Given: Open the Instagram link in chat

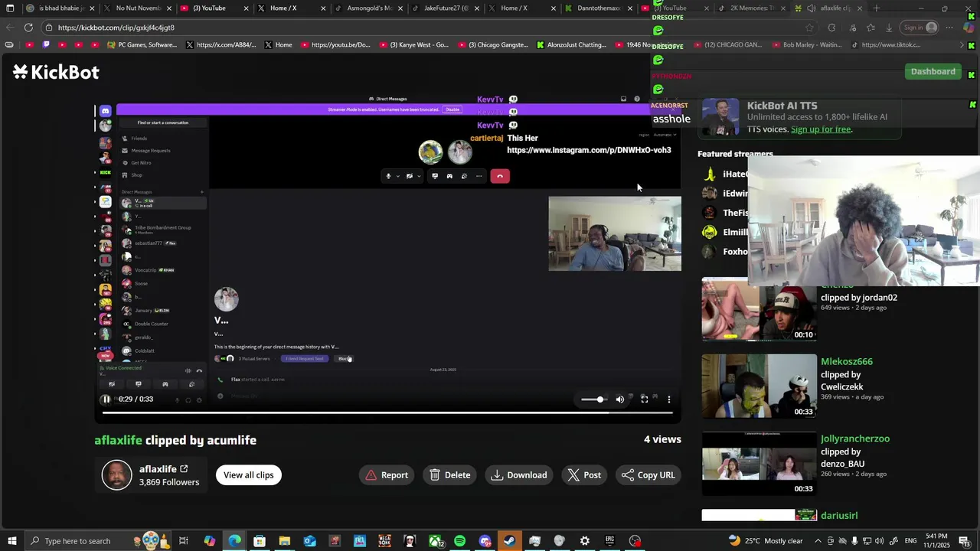Looking at the screenshot, I should pyautogui.click(x=589, y=150).
